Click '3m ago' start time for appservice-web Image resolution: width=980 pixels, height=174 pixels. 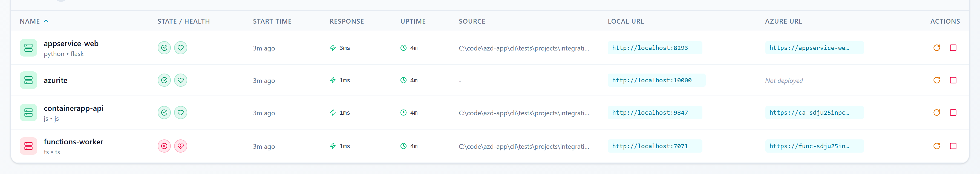(264, 48)
